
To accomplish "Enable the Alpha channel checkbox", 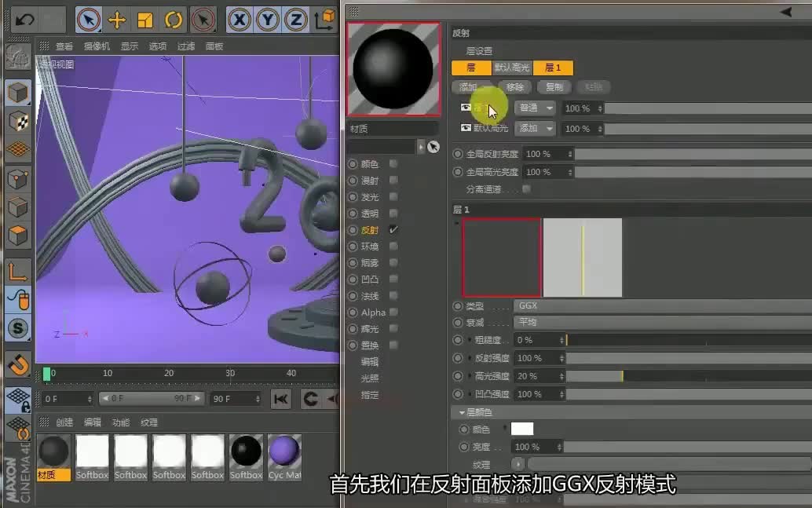I will (x=393, y=312).
